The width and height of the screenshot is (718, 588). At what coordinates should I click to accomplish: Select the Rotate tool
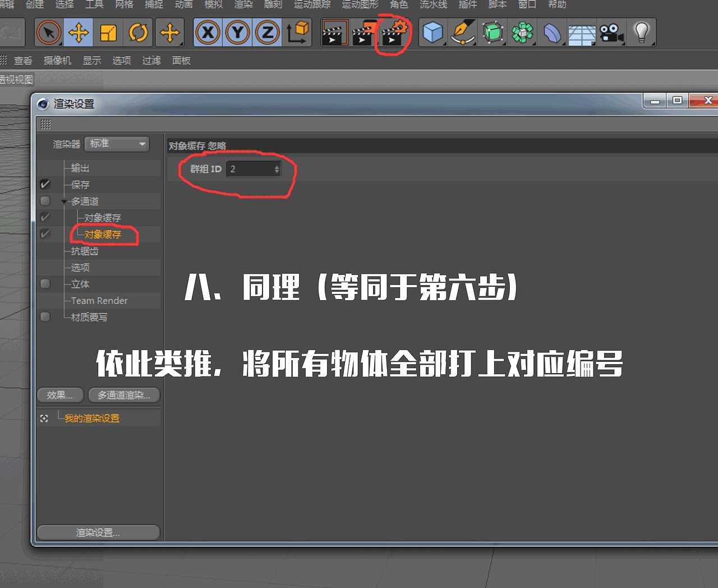click(138, 33)
